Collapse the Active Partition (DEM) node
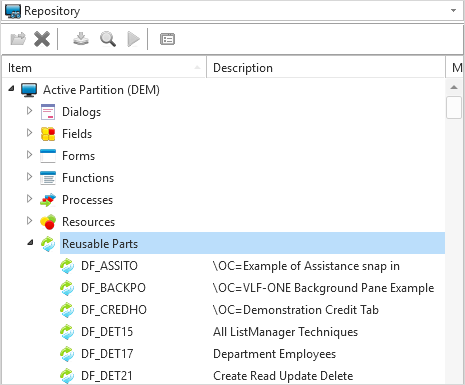Screen dimensions: 465x385 point(11,89)
